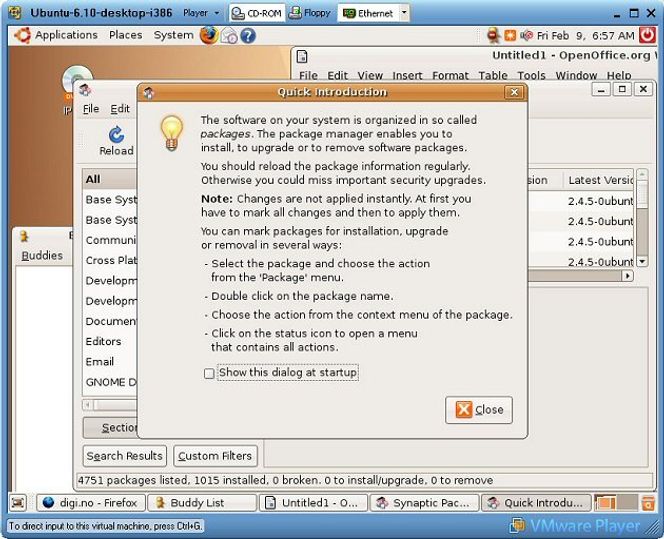664x539 pixels.
Task: Launch Firefox from the top panel
Action: point(209,36)
